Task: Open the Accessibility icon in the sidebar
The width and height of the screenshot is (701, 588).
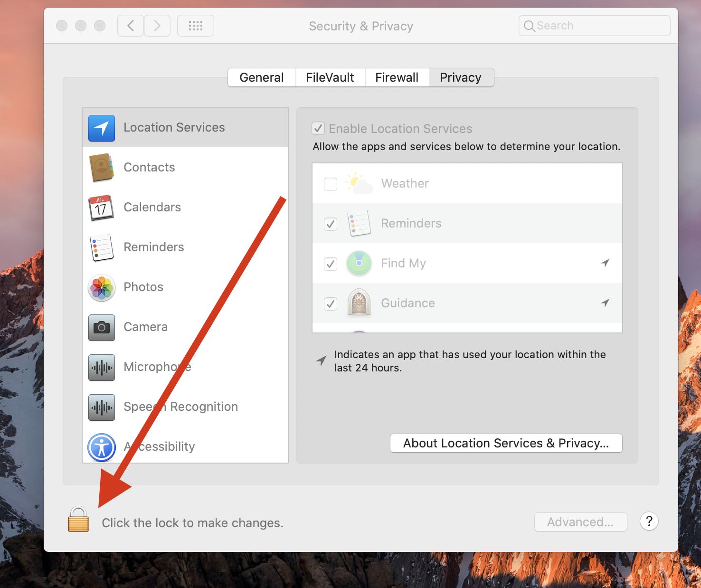Action: (102, 447)
